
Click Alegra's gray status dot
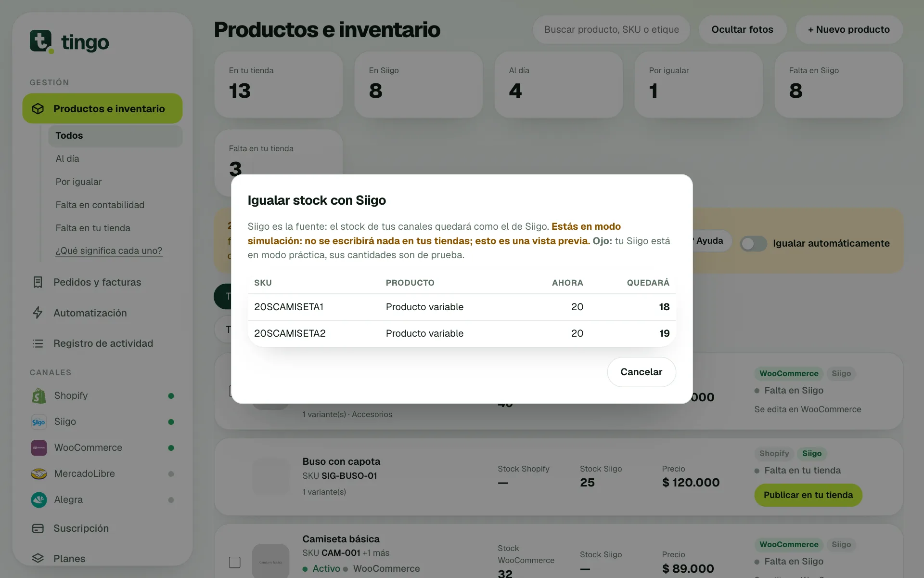click(x=171, y=500)
